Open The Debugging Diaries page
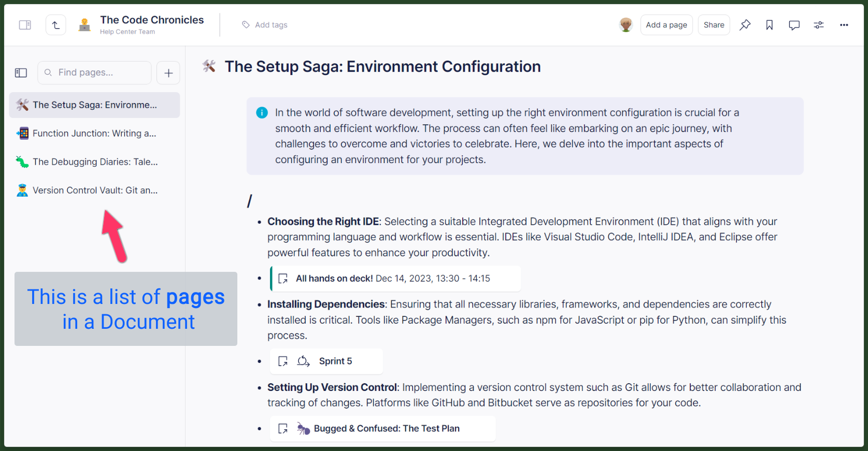 [x=95, y=162]
